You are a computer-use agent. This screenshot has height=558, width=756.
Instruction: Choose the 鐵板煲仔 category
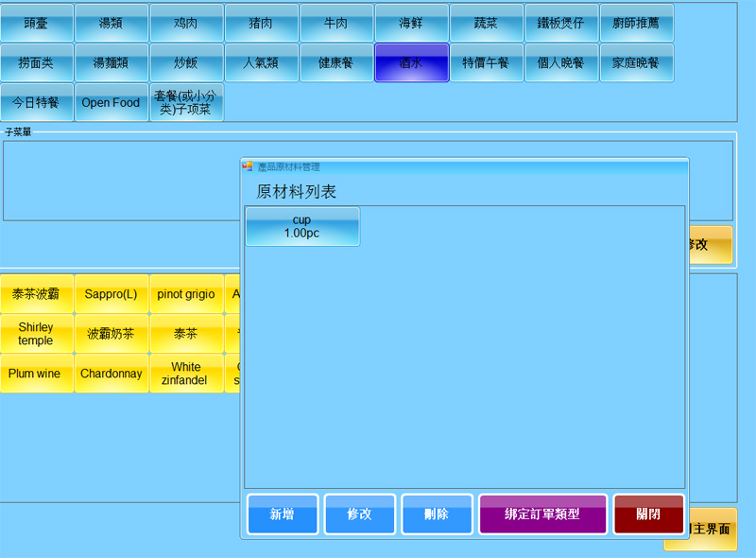[561, 24]
